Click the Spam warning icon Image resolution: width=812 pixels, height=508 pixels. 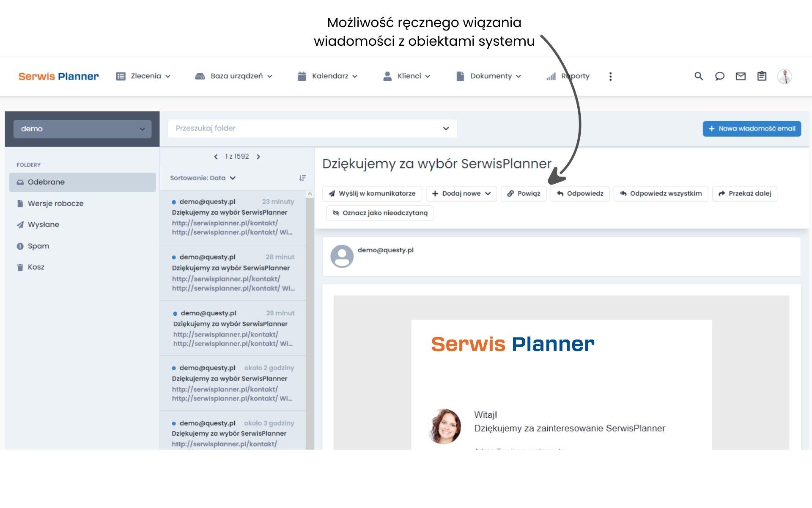(x=20, y=246)
